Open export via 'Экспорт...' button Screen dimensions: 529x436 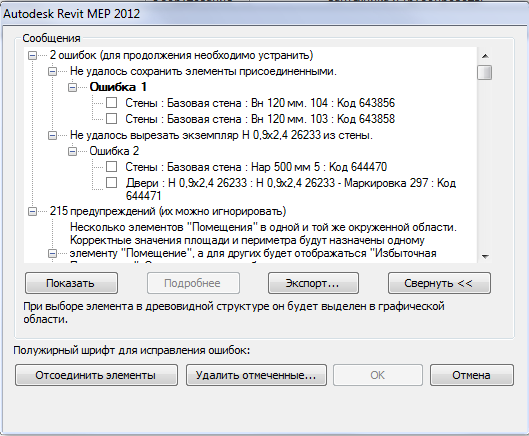[x=313, y=283]
